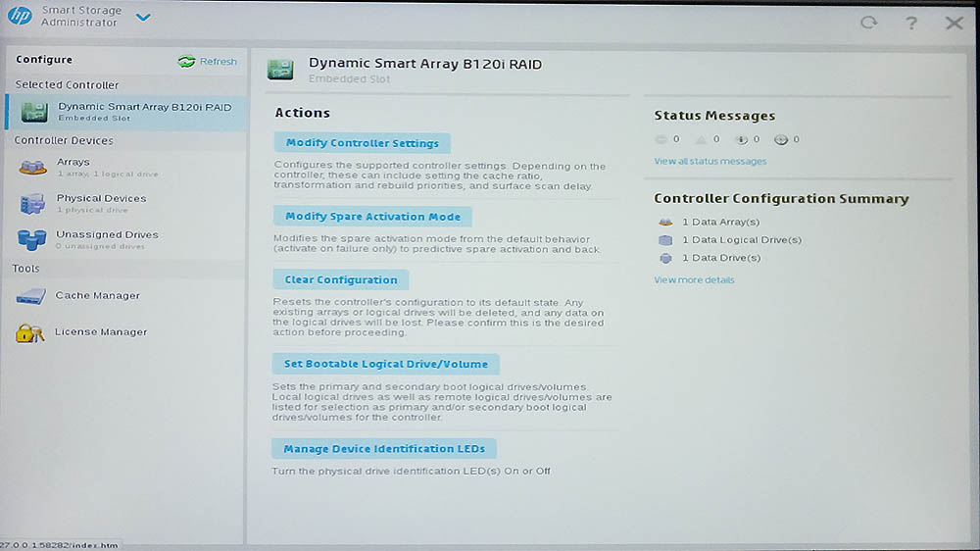Click '1 Data Drive(s)' summary text
The image size is (980, 551).
click(x=721, y=258)
